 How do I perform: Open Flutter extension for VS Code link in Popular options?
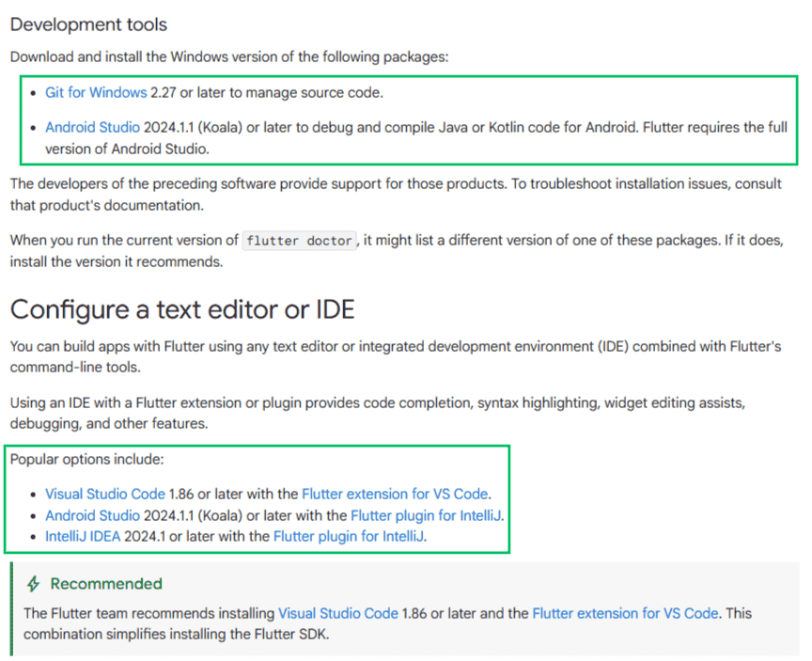395,495
